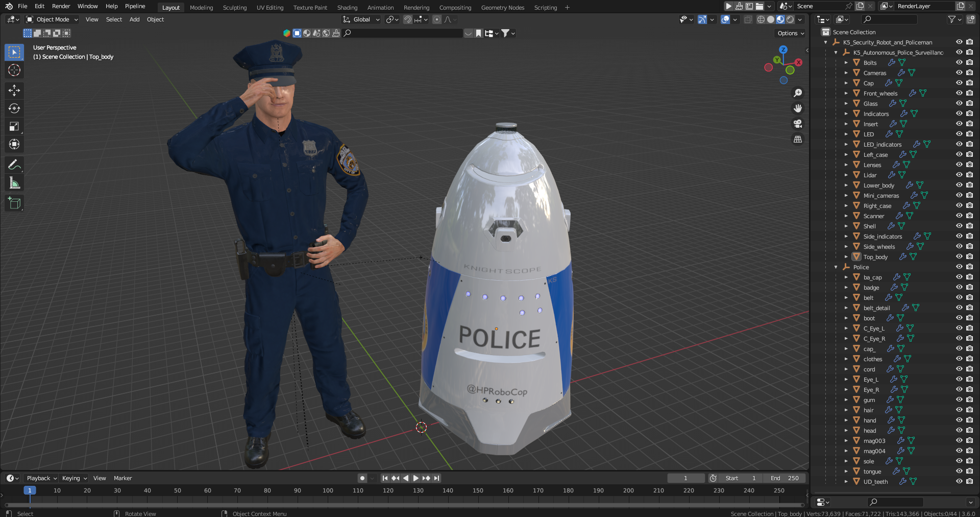Expand the Lidar object in outliner

[846, 175]
